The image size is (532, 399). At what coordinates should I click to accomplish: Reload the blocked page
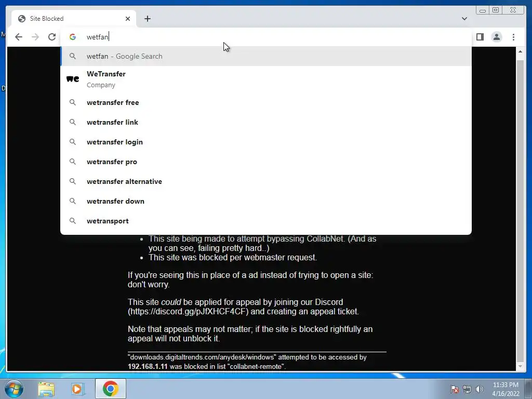(52, 37)
